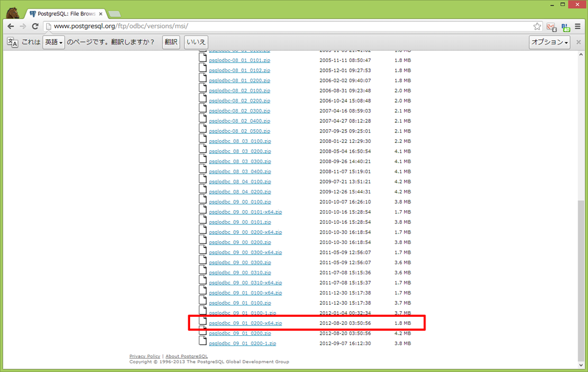
Task: Click the page icon in the address bar
Action: click(48, 26)
